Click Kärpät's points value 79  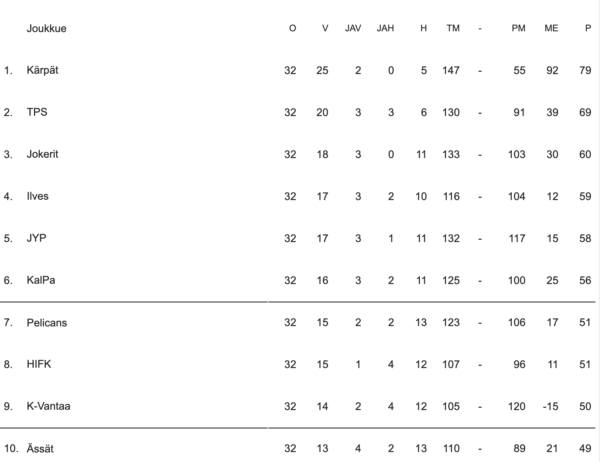coord(585,71)
